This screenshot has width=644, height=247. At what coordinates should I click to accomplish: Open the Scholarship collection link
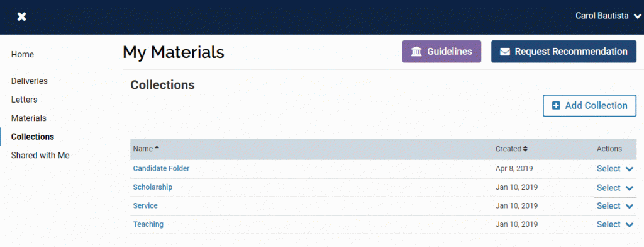[152, 187]
